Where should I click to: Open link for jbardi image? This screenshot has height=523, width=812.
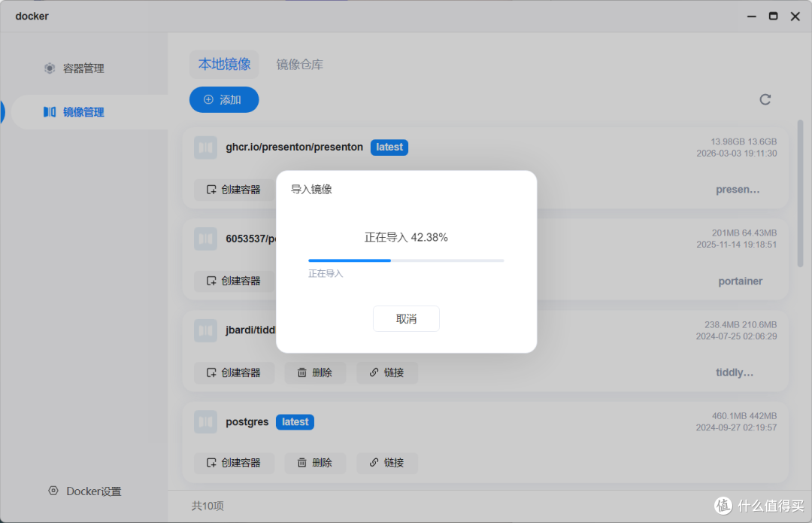point(387,372)
